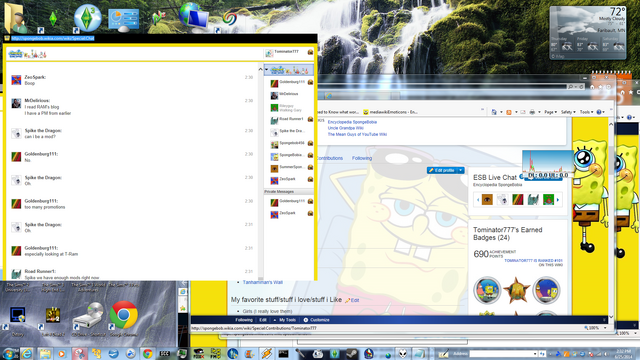
Task: Open ZeoSpark under Private Messages
Action: [291, 214]
